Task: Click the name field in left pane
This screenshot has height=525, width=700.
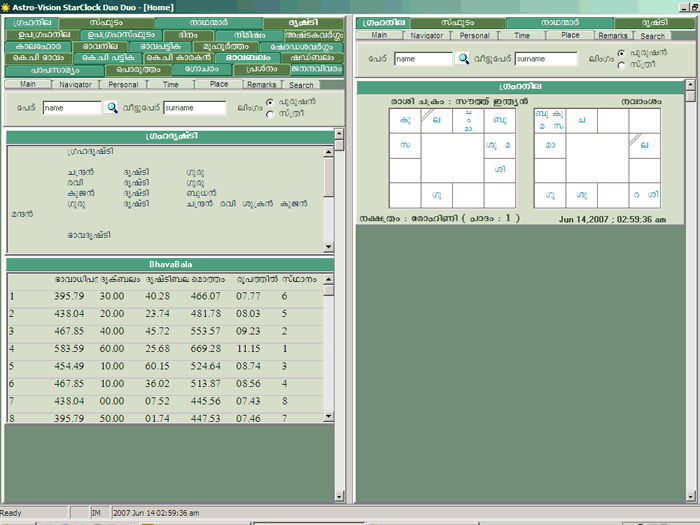Action: tap(72, 108)
